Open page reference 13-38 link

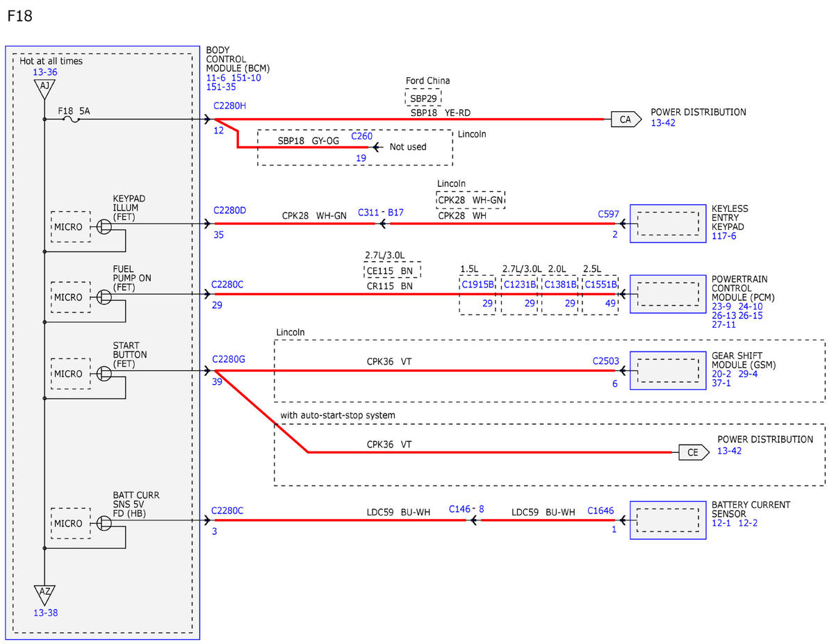tap(44, 613)
